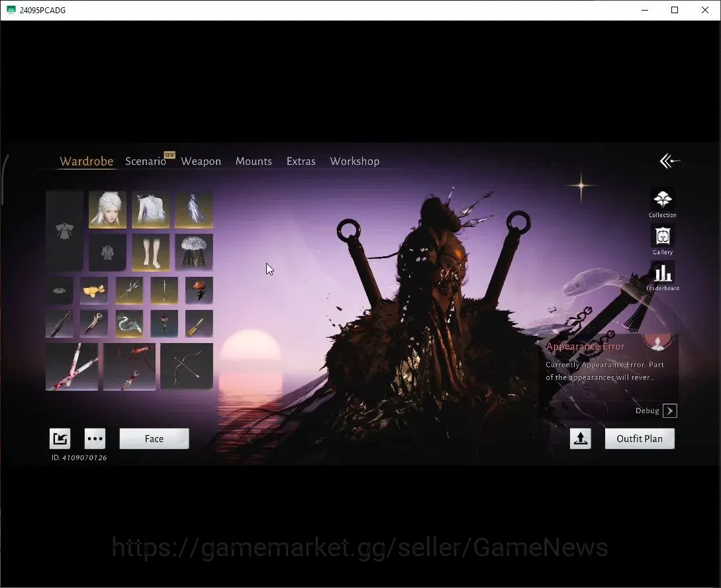Select the white hair hairstyle thumbnail

[x=108, y=210]
